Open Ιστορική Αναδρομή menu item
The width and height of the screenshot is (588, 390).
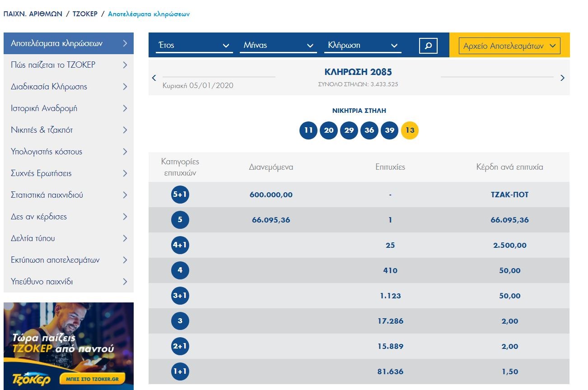click(x=69, y=108)
